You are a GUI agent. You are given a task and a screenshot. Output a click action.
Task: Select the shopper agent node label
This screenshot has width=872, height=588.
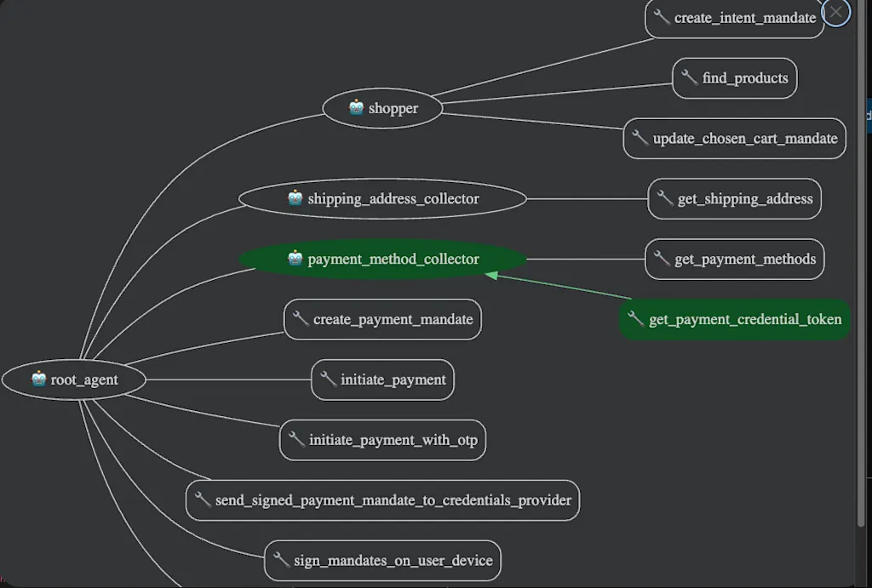(x=393, y=108)
